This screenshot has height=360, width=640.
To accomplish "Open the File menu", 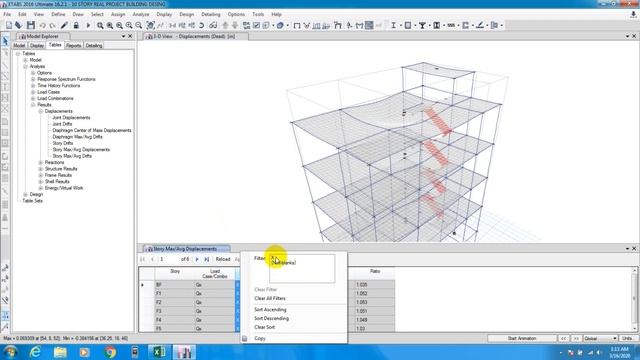I will pyautogui.click(x=7, y=14).
